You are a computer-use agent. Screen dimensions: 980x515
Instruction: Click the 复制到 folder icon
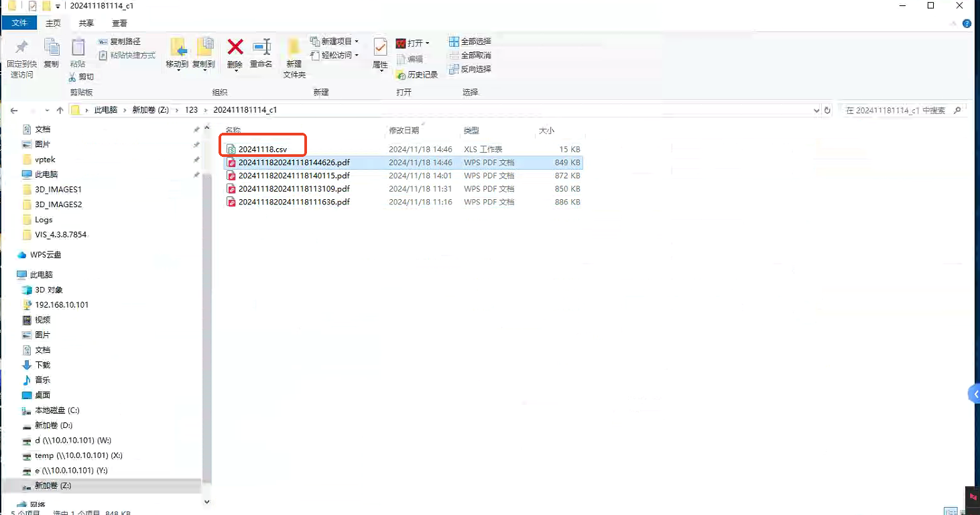point(204,46)
